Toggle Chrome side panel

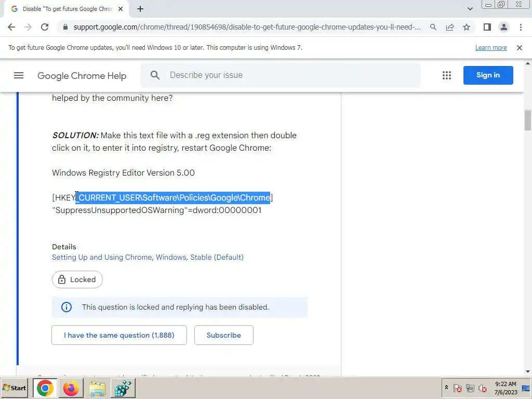click(487, 27)
